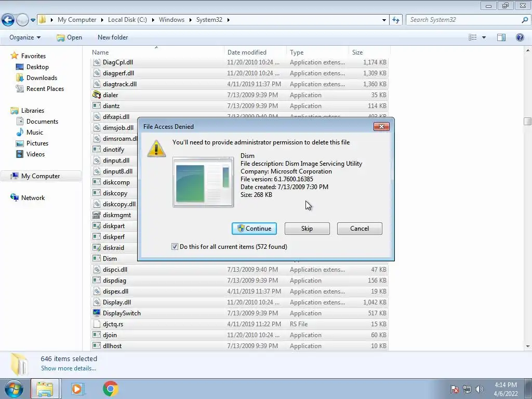
Task: Select Favorites in the navigation pane
Action: pyautogui.click(x=29, y=56)
